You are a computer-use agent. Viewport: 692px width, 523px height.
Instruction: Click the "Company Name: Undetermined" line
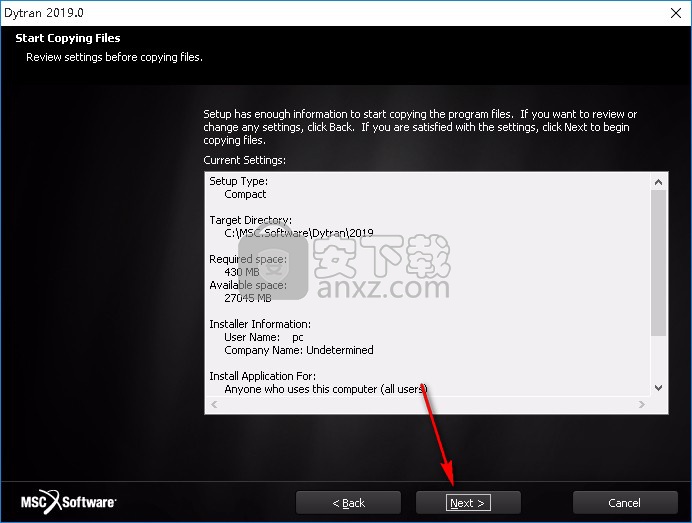(x=299, y=350)
